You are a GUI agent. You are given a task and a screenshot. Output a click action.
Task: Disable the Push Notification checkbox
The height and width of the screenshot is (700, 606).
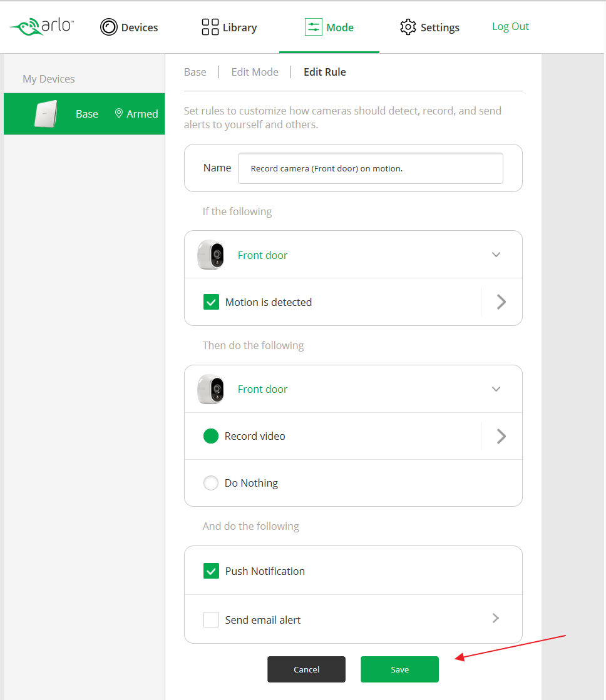point(211,571)
